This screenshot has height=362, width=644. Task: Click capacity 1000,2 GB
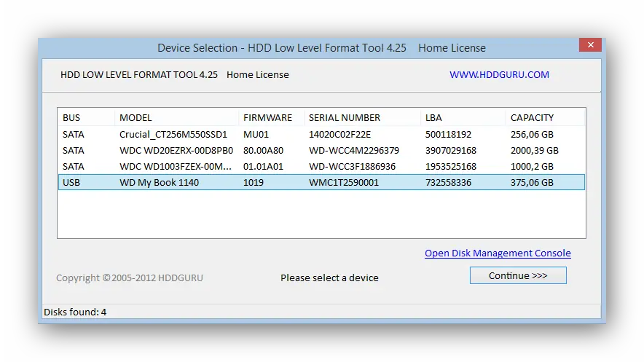click(532, 166)
